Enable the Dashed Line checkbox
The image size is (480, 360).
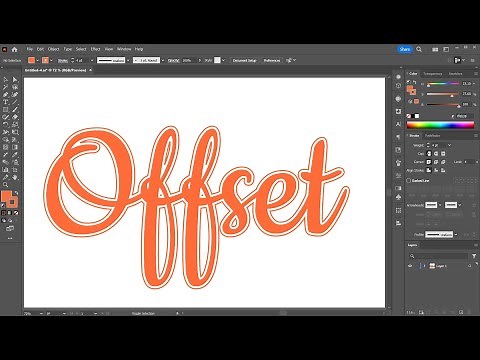(409, 180)
